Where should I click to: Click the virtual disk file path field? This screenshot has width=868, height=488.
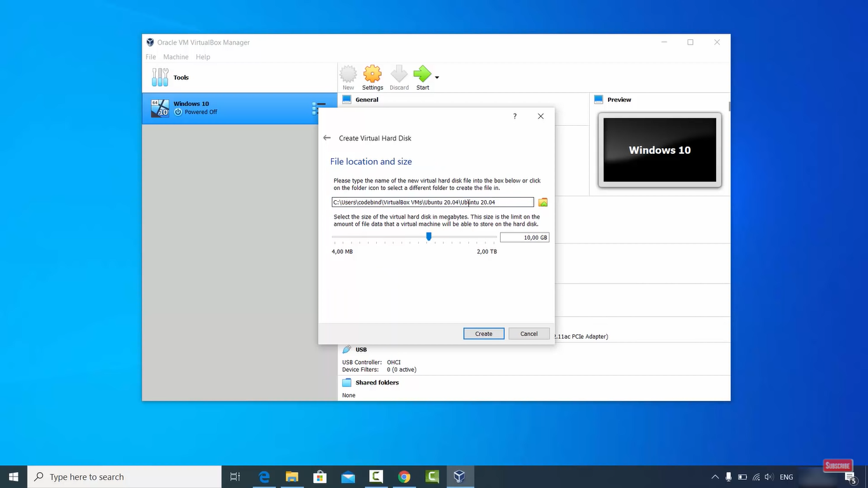[x=433, y=202]
